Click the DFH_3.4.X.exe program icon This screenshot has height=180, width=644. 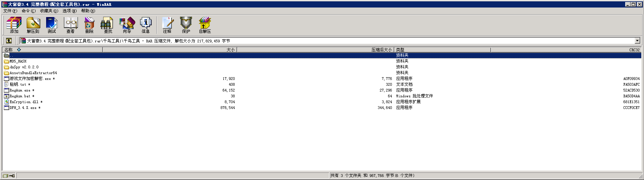pyautogui.click(x=6, y=108)
